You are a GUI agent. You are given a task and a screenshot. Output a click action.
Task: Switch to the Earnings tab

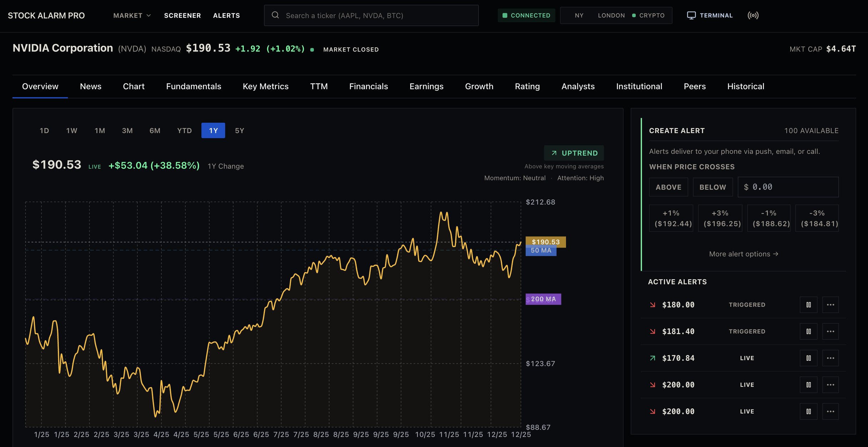point(427,86)
